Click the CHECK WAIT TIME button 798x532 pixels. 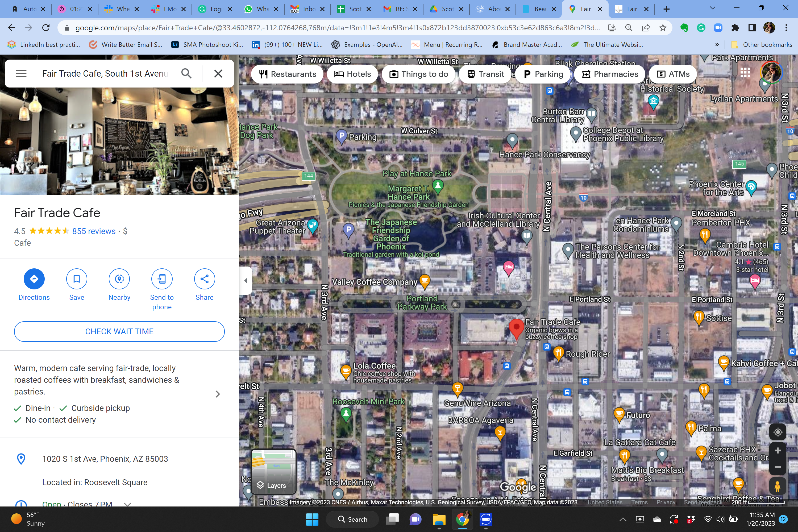[x=119, y=331]
